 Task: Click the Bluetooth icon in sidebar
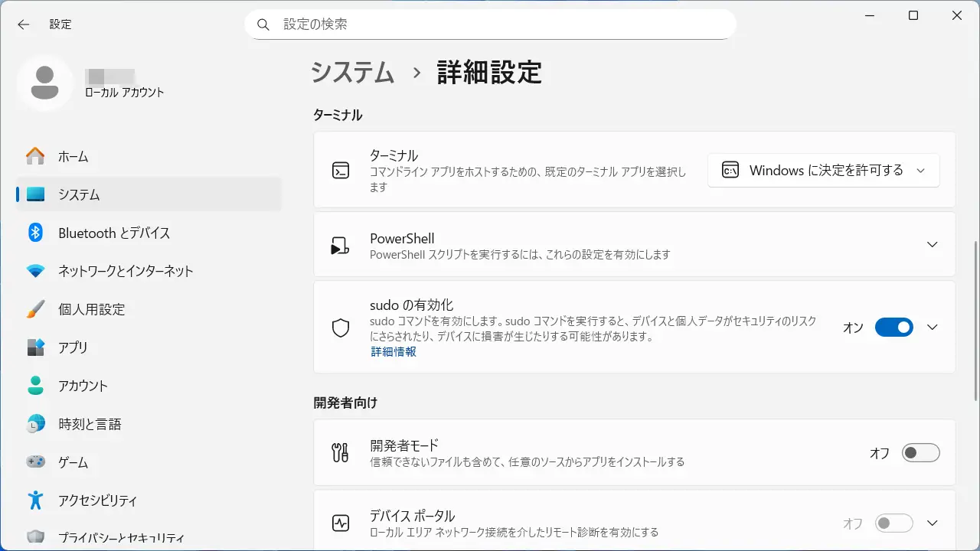(35, 233)
